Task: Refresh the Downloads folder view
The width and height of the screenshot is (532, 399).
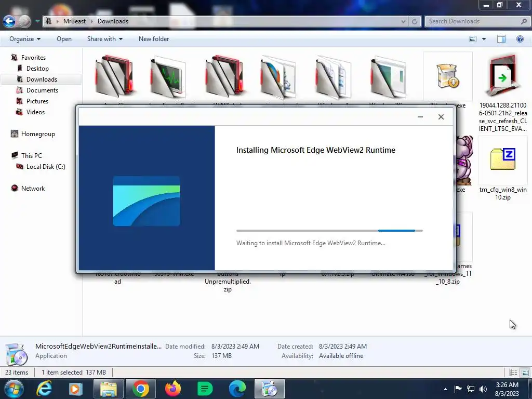Action: (414, 21)
